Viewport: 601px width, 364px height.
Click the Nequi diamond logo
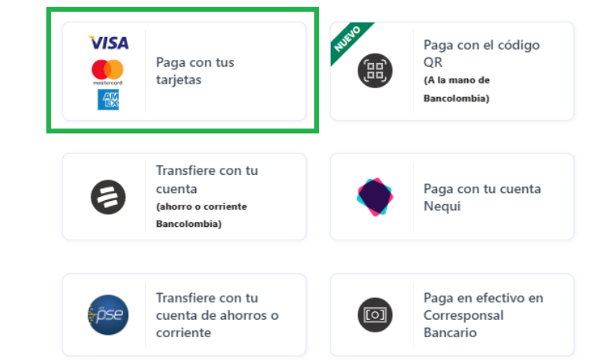375,197
